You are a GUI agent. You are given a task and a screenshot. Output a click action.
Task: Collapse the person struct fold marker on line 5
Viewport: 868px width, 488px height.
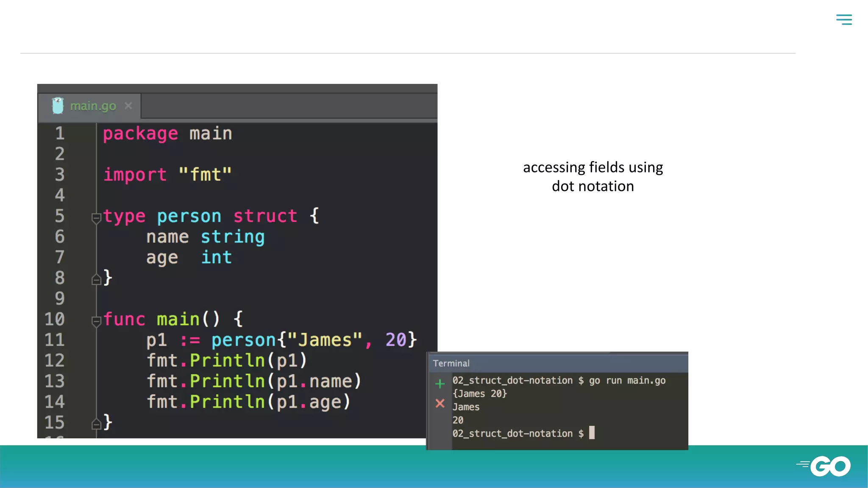click(x=96, y=218)
